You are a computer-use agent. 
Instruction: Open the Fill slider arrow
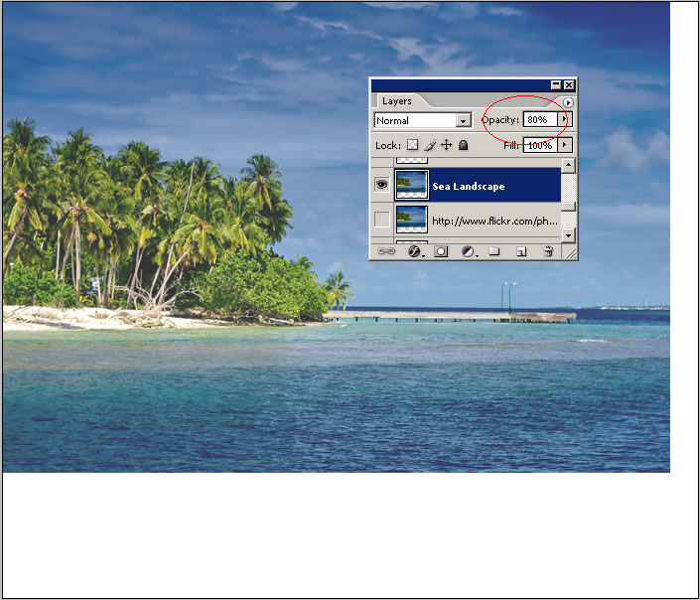(566, 145)
